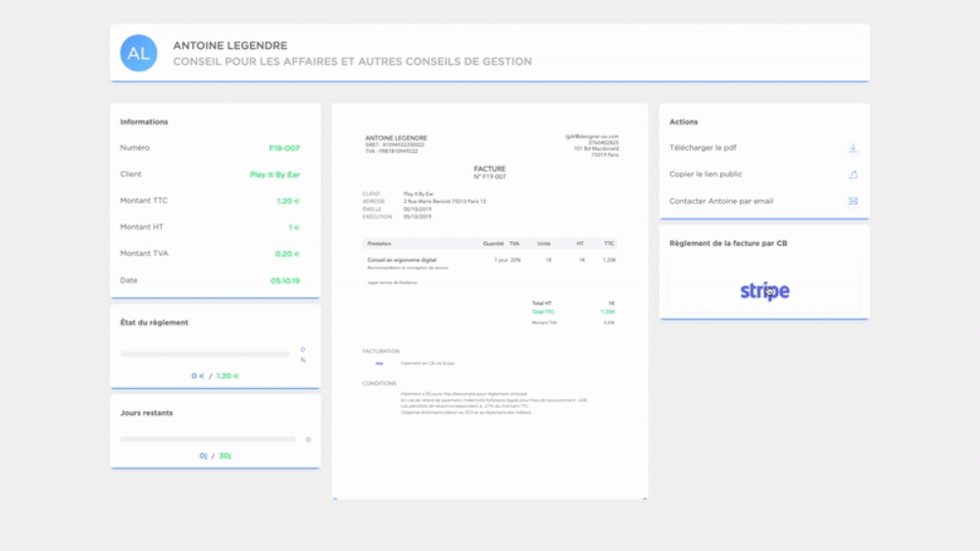Viewport: 980px width, 551px height.
Task: Click the invoice number F19-007 in Informations
Action: [284, 148]
